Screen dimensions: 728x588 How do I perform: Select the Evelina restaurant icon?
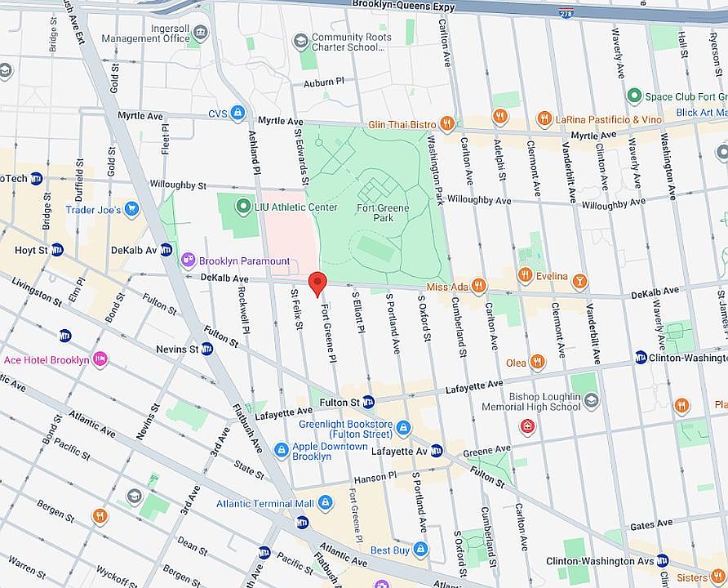(x=525, y=275)
